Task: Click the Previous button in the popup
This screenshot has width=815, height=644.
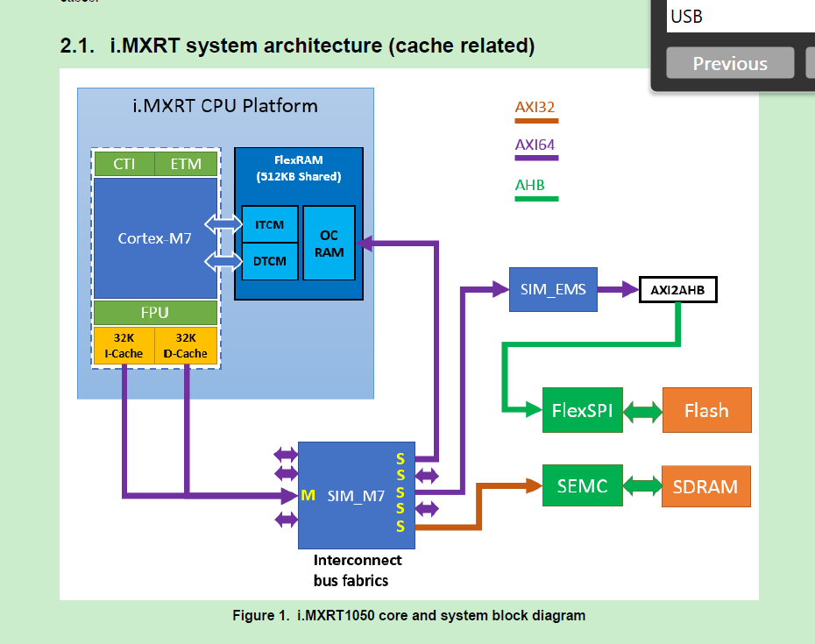Action: pos(730,63)
